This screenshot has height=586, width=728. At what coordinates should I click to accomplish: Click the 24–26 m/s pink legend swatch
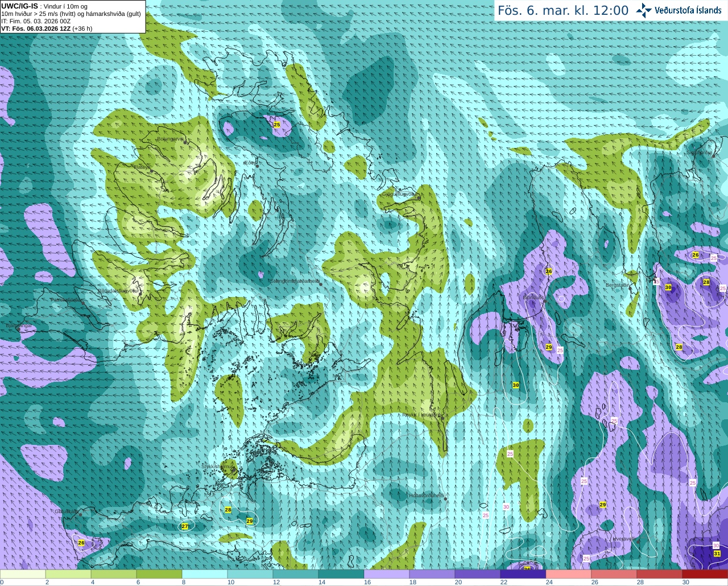tap(569, 574)
